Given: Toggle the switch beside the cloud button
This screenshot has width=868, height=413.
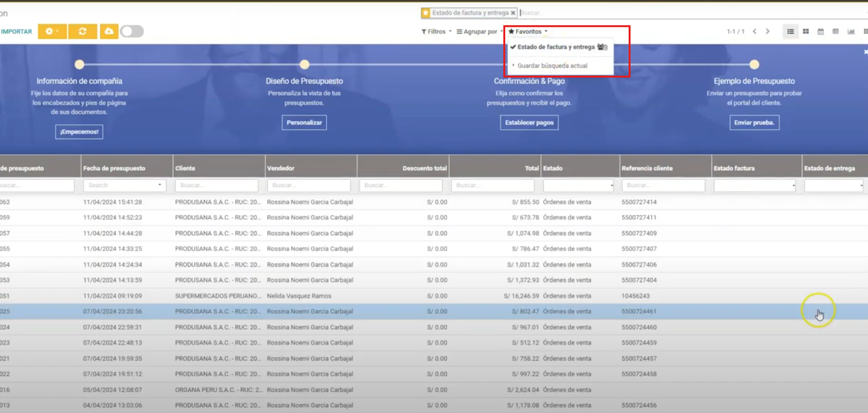Looking at the screenshot, I should coord(132,31).
